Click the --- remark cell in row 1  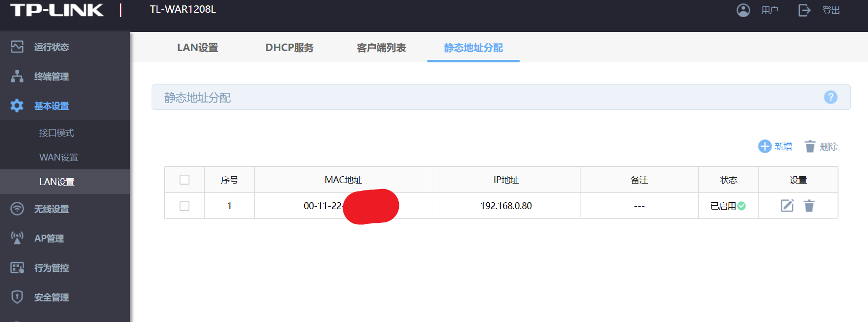pos(639,206)
